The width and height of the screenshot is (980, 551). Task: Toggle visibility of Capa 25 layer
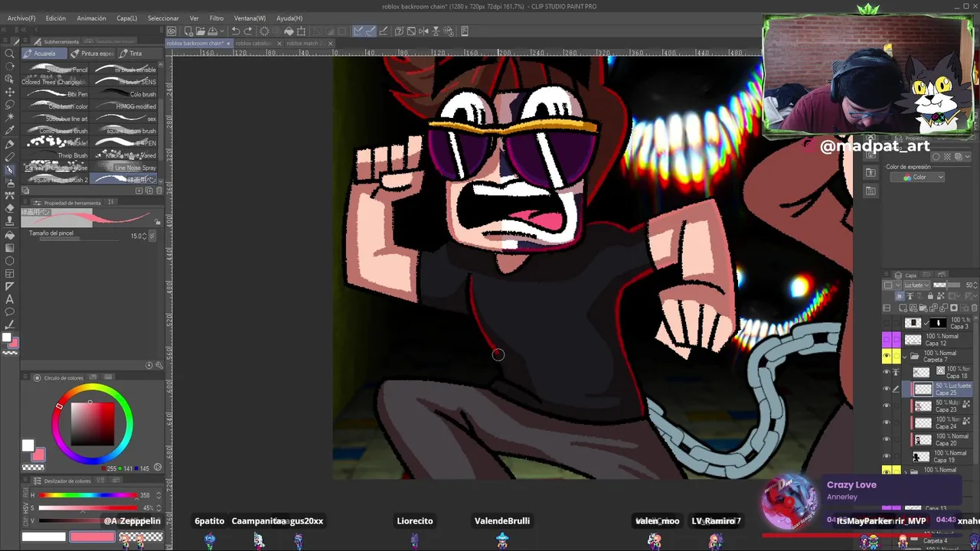[887, 390]
